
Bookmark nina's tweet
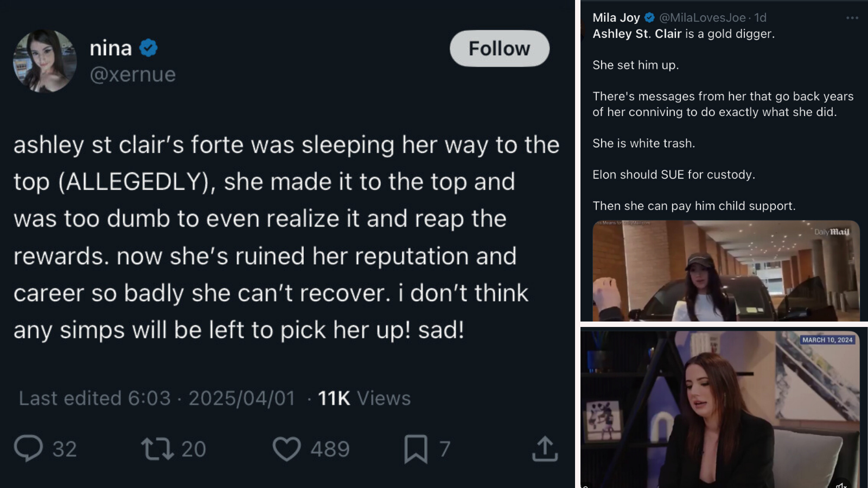point(416,449)
